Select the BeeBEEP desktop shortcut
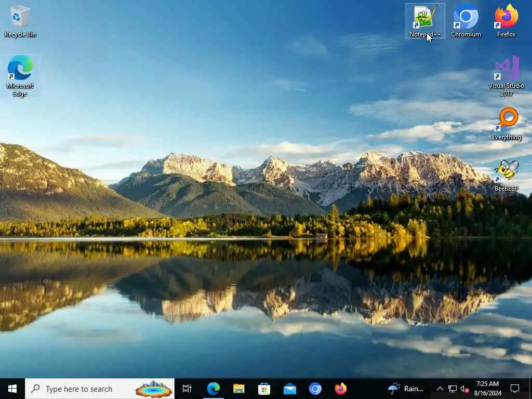 pyautogui.click(x=506, y=176)
